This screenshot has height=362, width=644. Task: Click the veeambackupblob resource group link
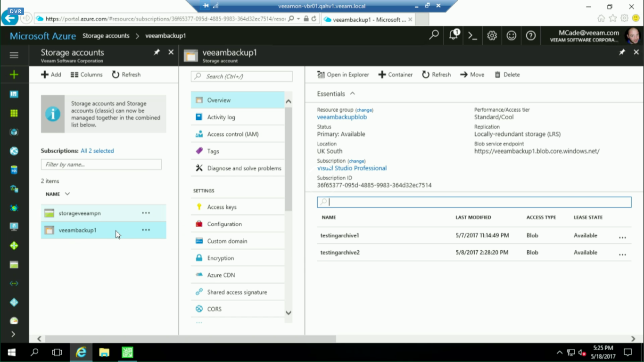pos(342,117)
